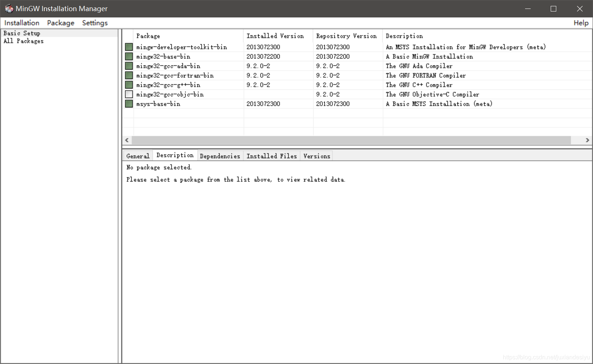Screen dimensions: 593x364
Task: Open the Installation menu
Action: [22, 23]
